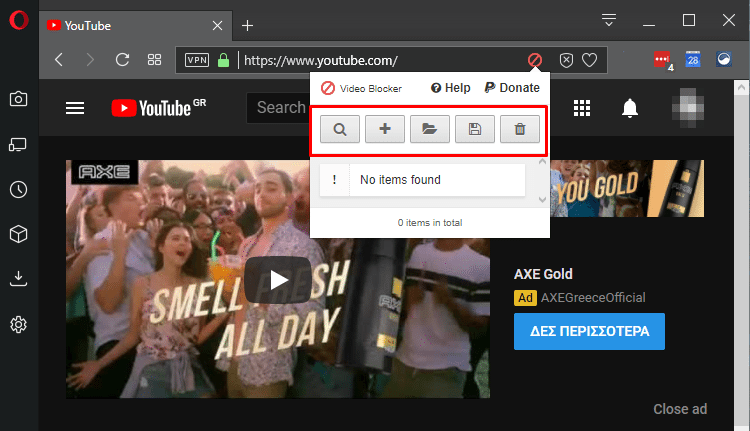Open AXEGreeceOfficial channel link

(593, 298)
